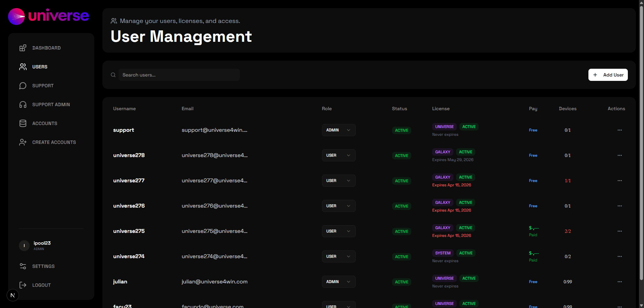644x308 pixels.
Task: Click the Users people icon in sidebar
Action: [x=23, y=67]
